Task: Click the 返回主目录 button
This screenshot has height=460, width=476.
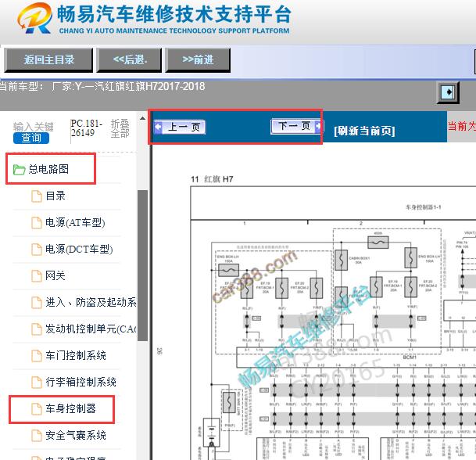Action: tap(48, 60)
